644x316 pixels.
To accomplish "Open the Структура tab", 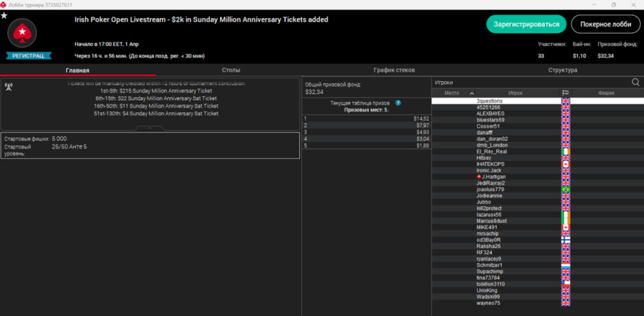I will tap(563, 70).
